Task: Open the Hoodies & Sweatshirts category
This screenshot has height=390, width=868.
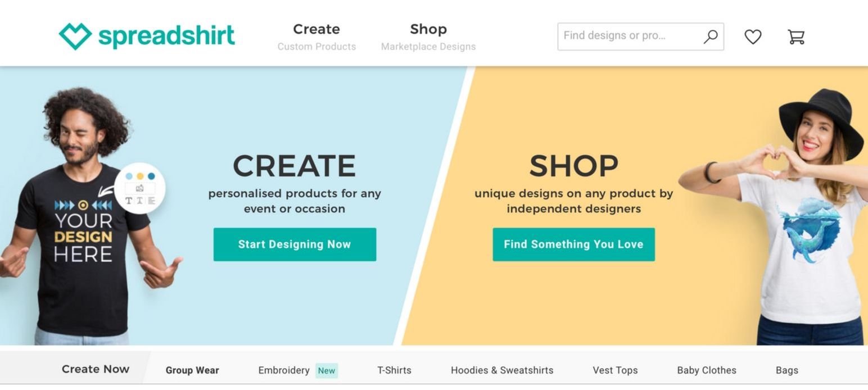Action: (x=501, y=370)
